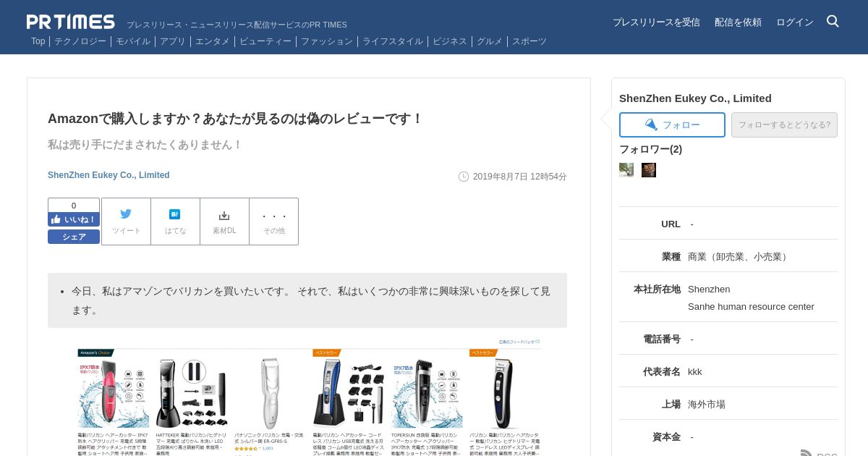Click 商業（卸売業、小売業） industry value
Image resolution: width=868 pixels, height=456 pixels.
click(739, 256)
